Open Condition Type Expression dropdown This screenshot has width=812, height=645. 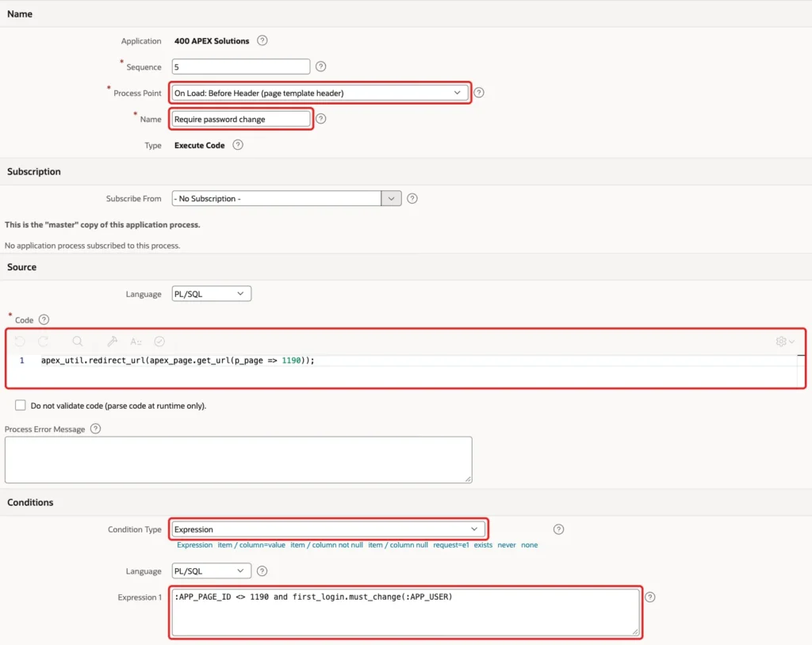pos(327,529)
